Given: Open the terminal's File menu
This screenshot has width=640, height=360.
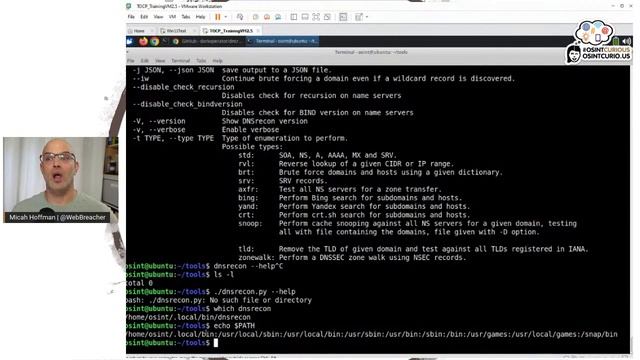Looking at the screenshot, I should pyautogui.click(x=131, y=61).
